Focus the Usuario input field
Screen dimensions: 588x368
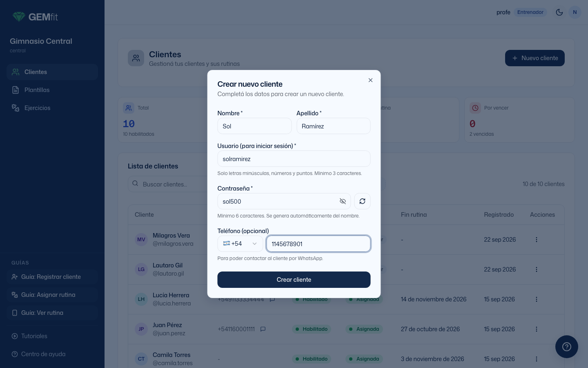point(294,159)
